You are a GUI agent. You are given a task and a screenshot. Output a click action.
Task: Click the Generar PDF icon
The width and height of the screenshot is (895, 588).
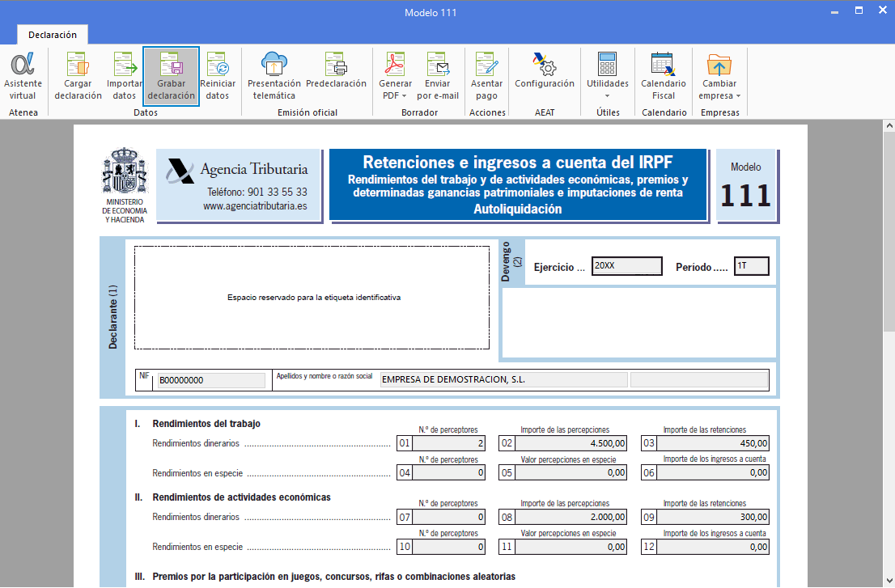tap(395, 64)
